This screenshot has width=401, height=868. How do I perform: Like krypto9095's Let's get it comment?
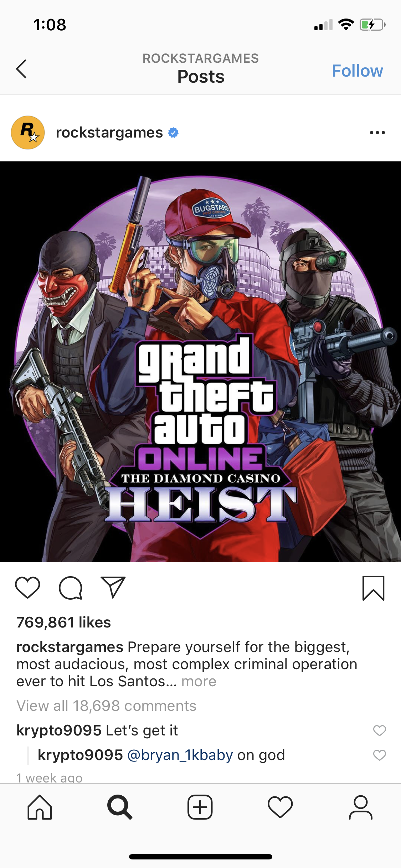[x=379, y=730]
